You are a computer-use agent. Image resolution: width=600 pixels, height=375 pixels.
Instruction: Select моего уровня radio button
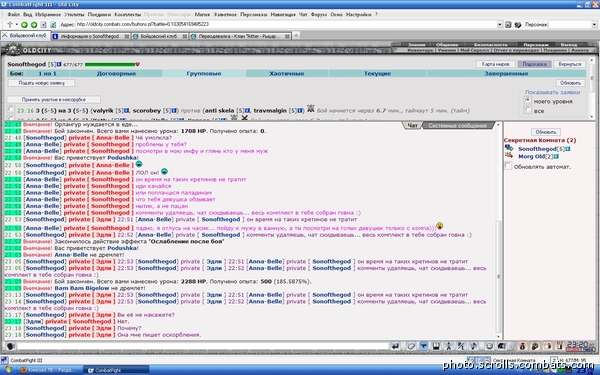pos(528,100)
